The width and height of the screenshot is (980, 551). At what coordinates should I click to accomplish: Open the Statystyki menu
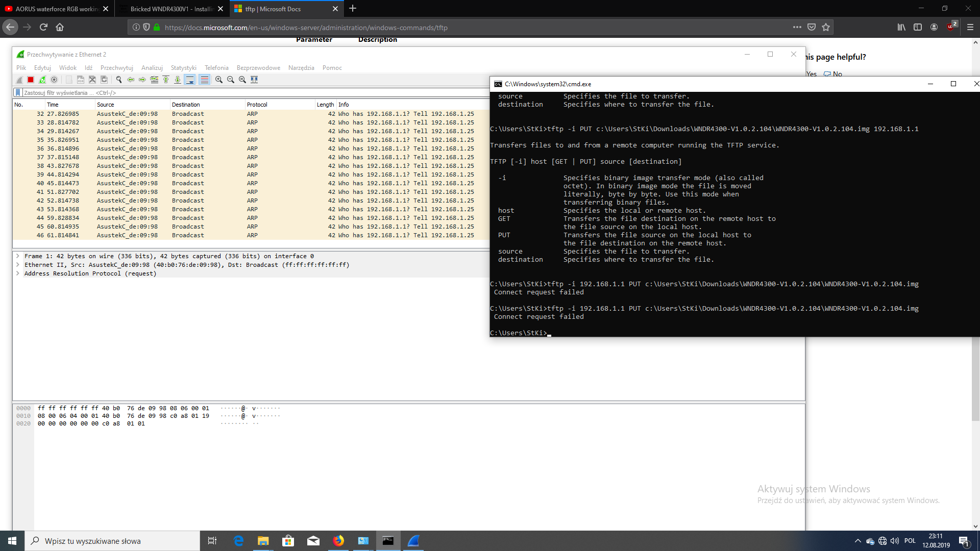184,68
